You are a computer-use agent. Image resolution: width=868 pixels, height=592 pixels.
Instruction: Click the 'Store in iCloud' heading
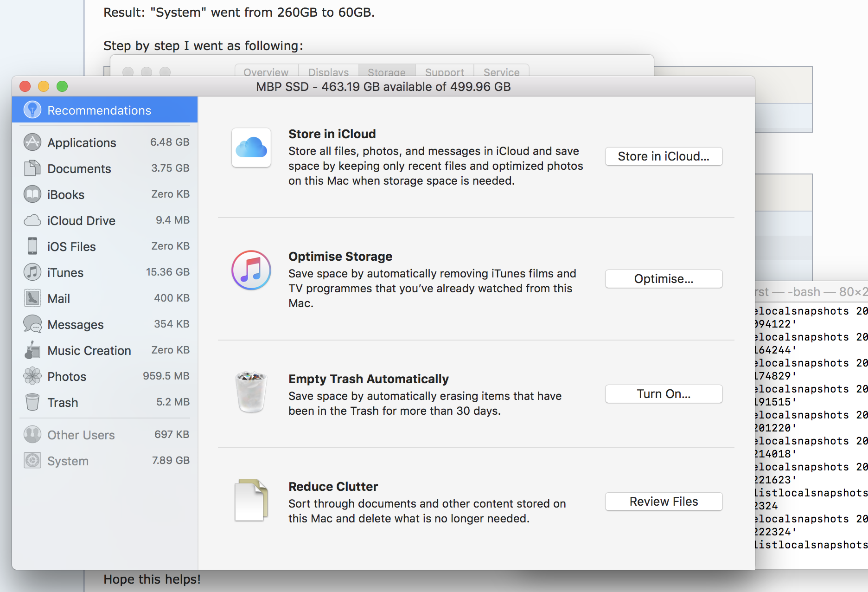click(x=332, y=134)
